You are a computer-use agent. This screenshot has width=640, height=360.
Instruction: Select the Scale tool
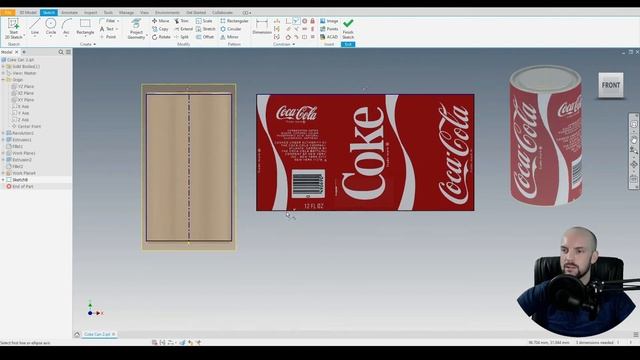(204, 21)
